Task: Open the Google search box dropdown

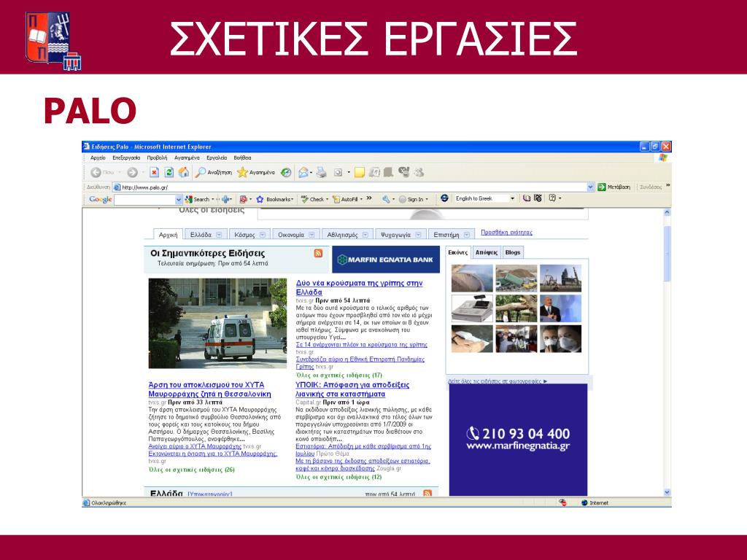Action: [179, 200]
